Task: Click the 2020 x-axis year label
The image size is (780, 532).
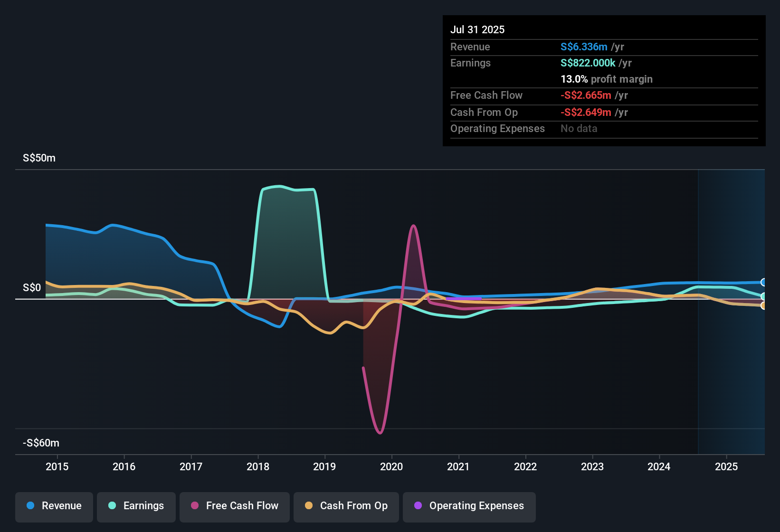Action: click(391, 467)
